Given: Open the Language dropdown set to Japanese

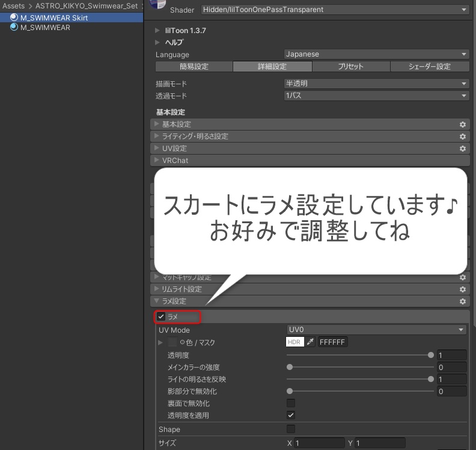Looking at the screenshot, I should (376, 54).
